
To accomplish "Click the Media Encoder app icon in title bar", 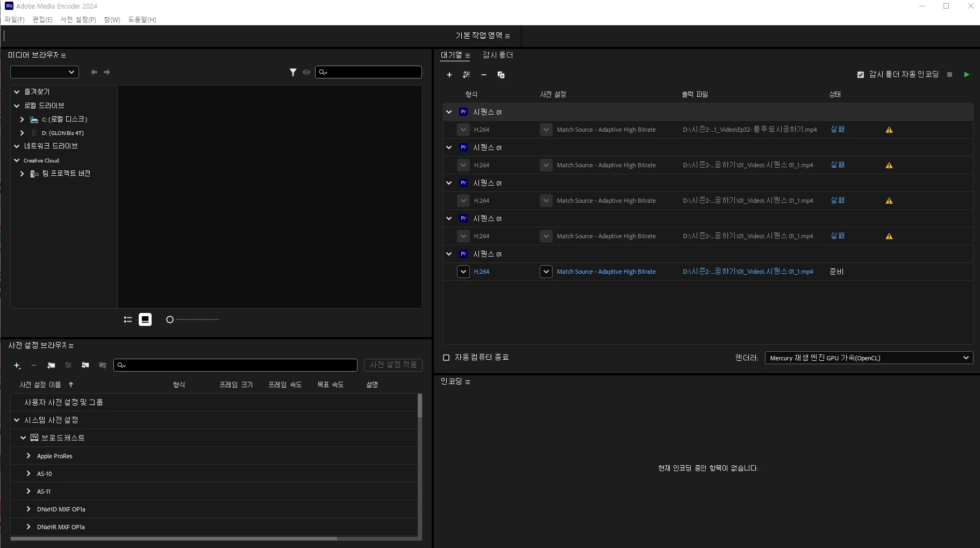I will 9,6.
